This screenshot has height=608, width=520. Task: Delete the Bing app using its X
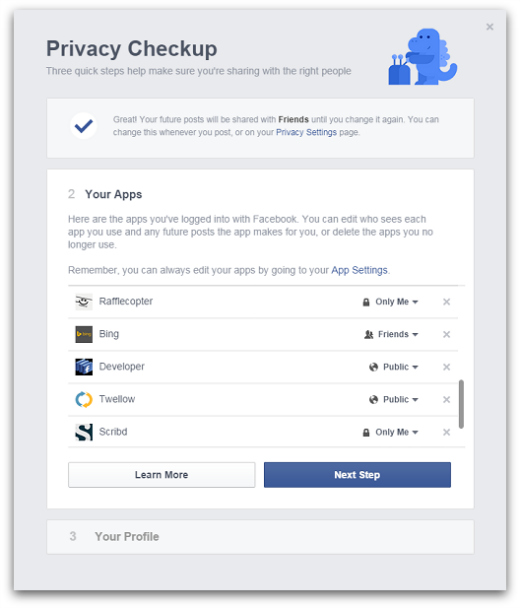446,334
